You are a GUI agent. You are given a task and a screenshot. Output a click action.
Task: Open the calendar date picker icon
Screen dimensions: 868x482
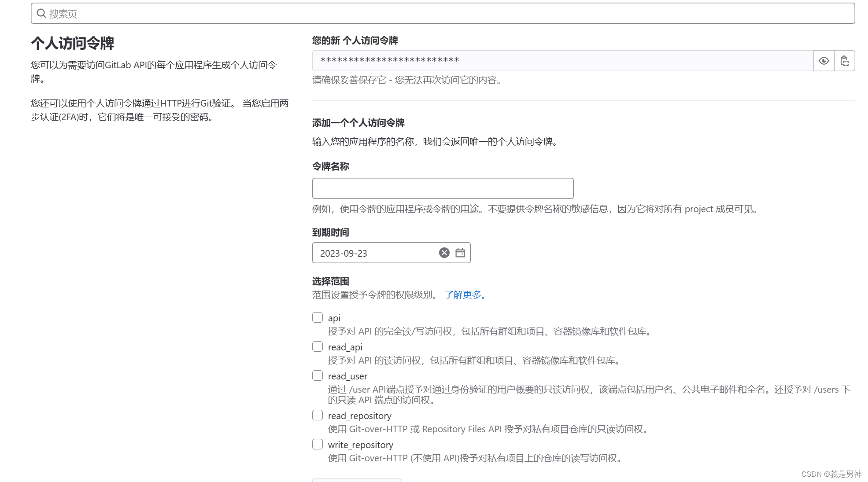(460, 253)
